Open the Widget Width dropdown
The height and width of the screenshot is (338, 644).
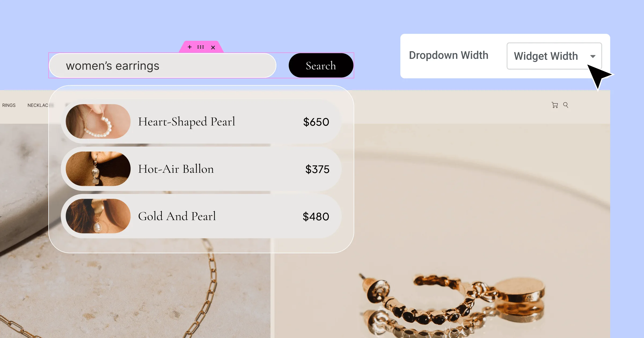[554, 56]
